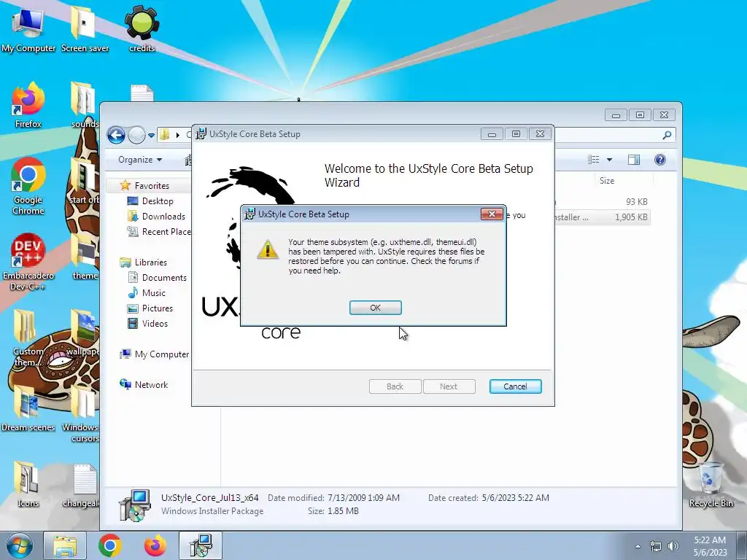Open the recent locations dropdown arrow in Explorer
This screenshot has height=560, width=747.
(x=151, y=136)
